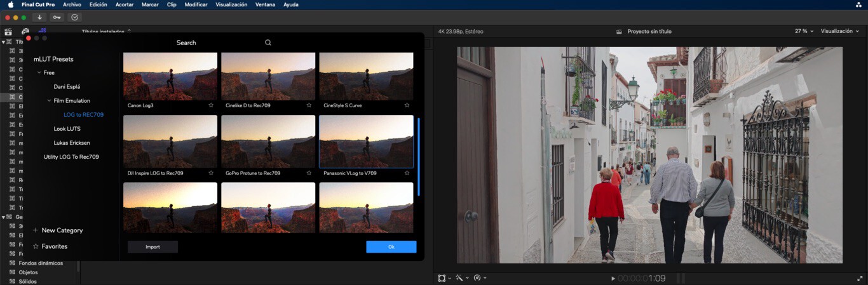The height and width of the screenshot is (285, 868).
Task: Toggle favorite star on GoPro Protune preset
Action: pos(309,173)
